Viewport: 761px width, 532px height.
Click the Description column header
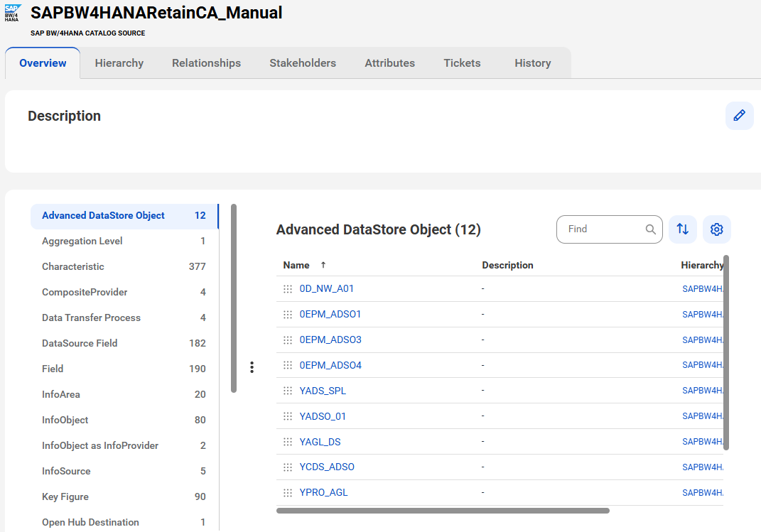coord(507,265)
